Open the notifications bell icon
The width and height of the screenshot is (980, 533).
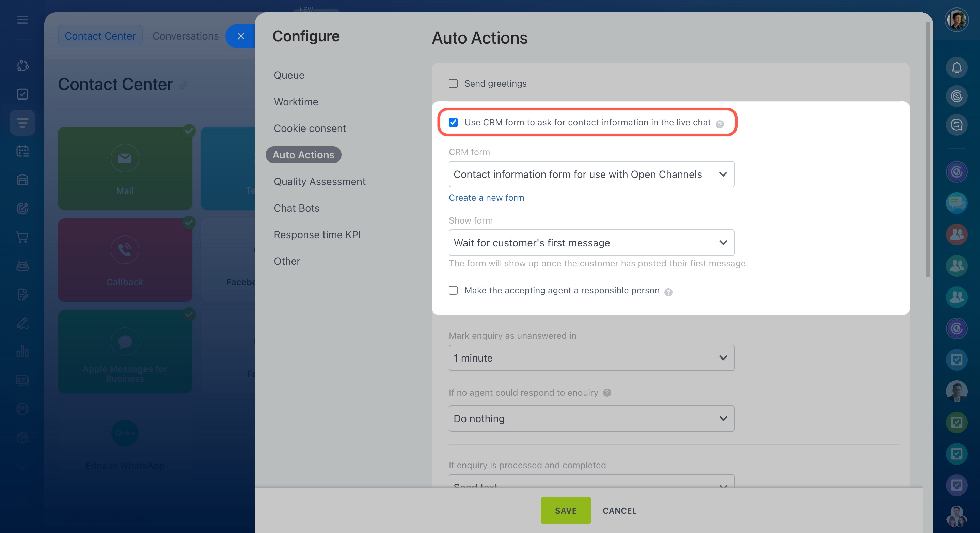coord(957,67)
